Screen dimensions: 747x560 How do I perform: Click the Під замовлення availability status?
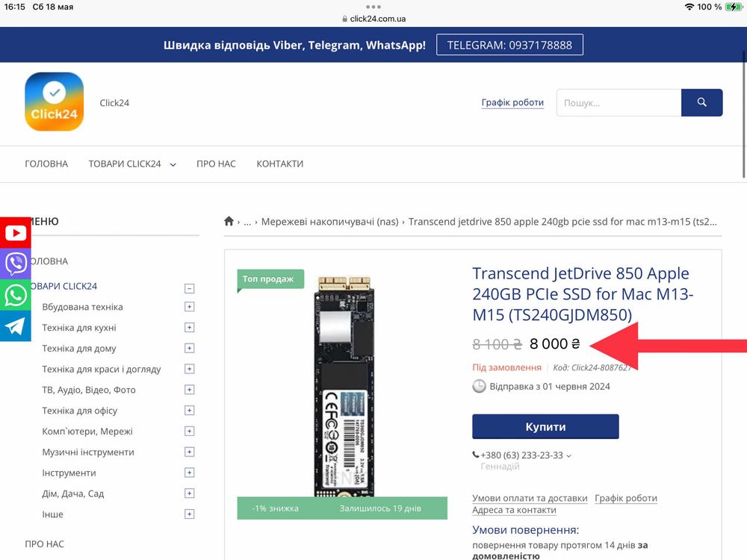[506, 367]
